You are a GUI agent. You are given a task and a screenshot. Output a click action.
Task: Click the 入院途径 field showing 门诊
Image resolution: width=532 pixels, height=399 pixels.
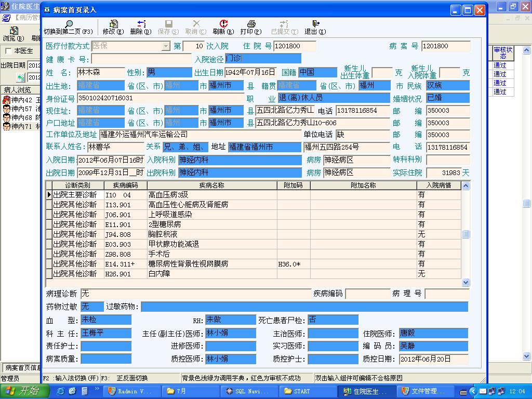click(x=263, y=58)
